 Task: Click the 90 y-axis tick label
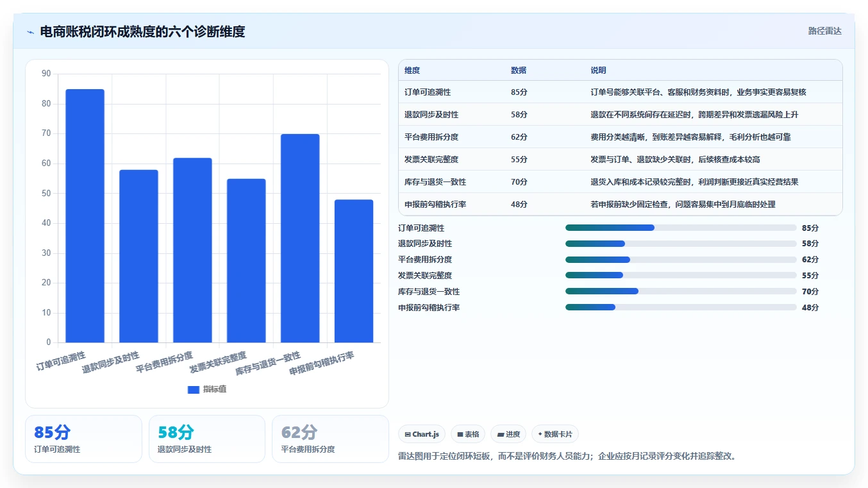tap(46, 74)
